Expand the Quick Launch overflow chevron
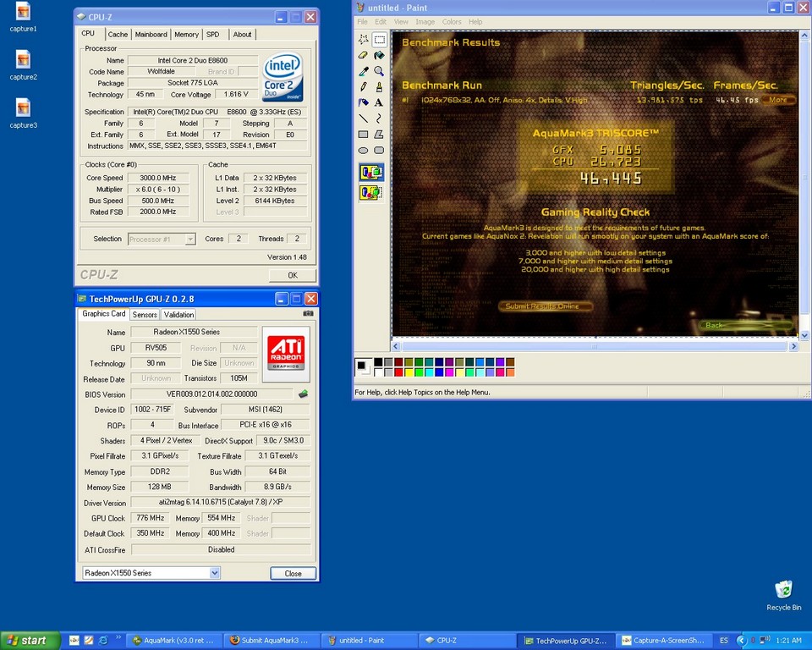This screenshot has width=812, height=650. coord(118,637)
